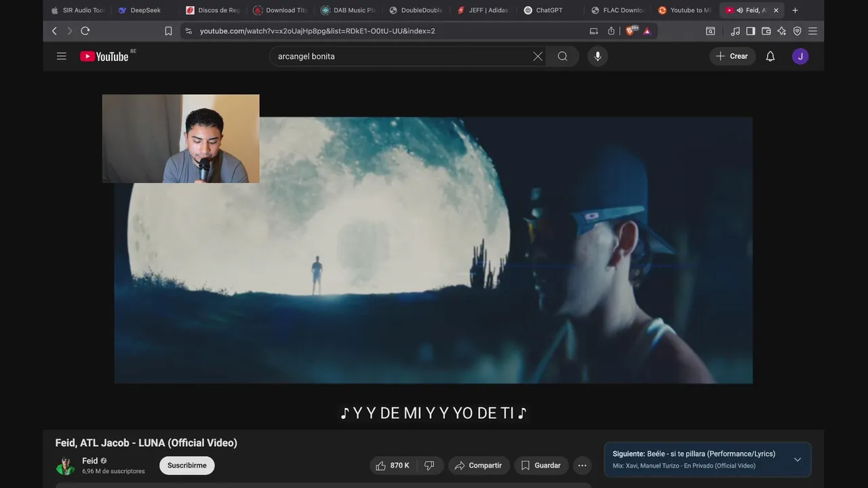
Task: Open the browser main hamburger menu
Action: click(x=812, y=30)
